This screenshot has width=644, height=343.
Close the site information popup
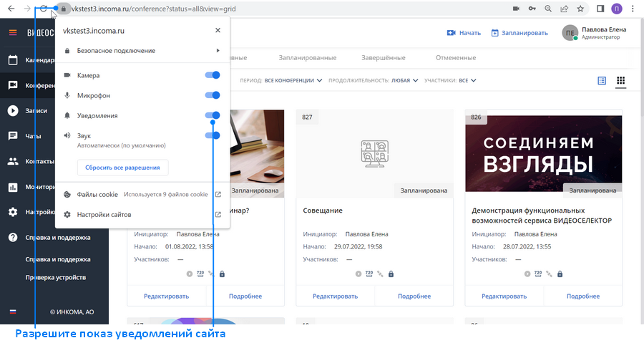218,30
